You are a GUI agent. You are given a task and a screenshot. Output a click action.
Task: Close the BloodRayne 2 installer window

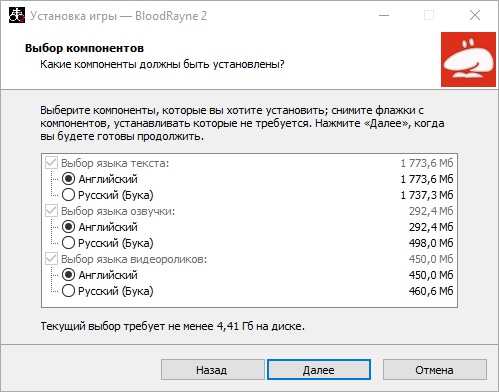point(475,15)
